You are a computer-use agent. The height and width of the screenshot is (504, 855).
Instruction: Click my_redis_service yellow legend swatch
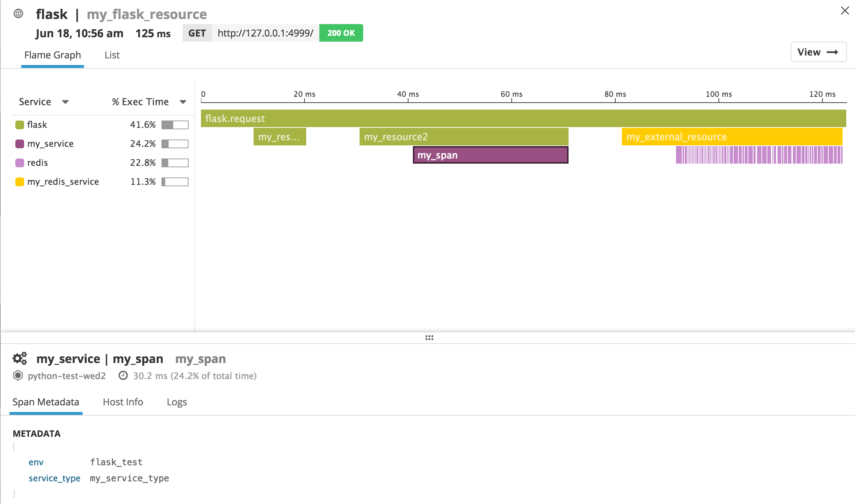[x=20, y=182]
